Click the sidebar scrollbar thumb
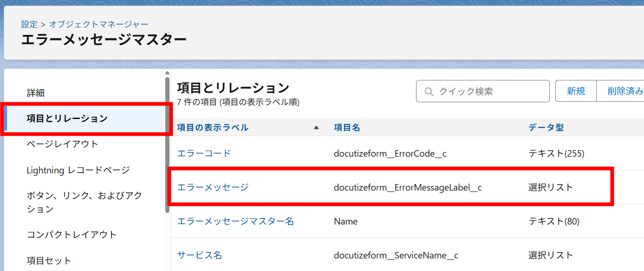The width and height of the screenshot is (644, 271). (x=167, y=144)
